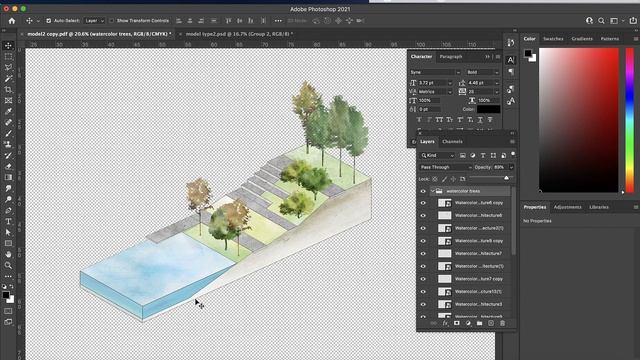
Task: Select the Gradient tool
Action: pos(8,178)
